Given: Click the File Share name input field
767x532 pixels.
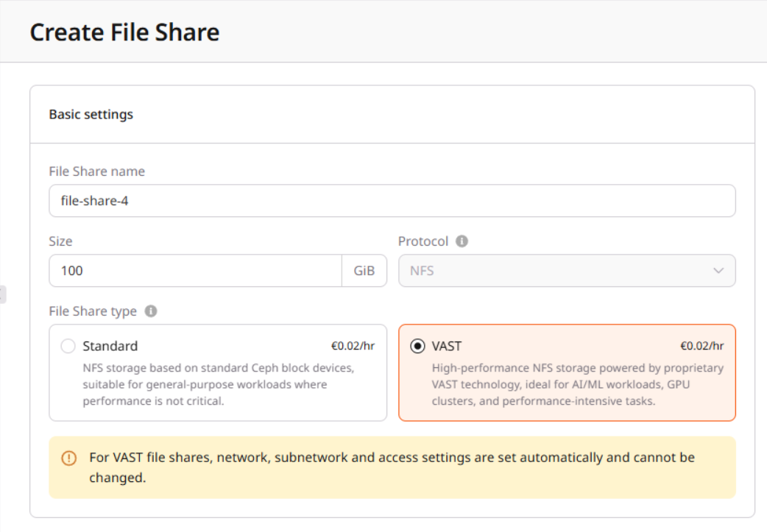Looking at the screenshot, I should point(392,200).
